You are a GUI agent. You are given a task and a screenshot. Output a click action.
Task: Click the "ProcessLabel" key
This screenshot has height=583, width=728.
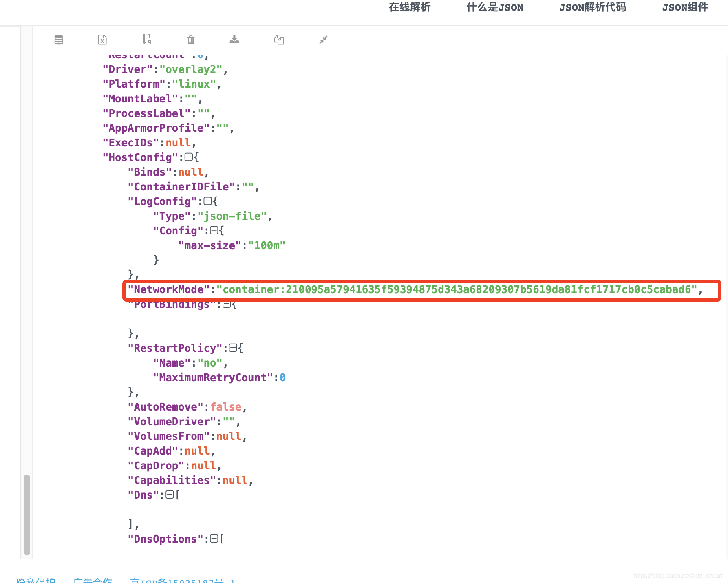(x=147, y=113)
